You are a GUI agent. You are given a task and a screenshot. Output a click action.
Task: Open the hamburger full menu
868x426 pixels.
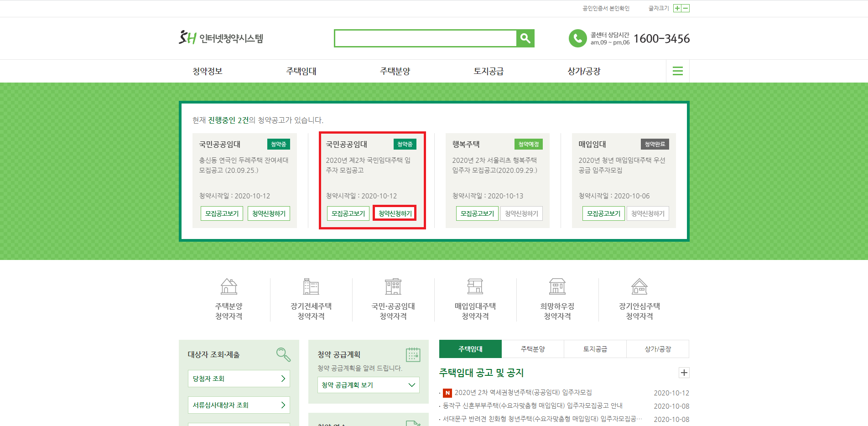(x=678, y=71)
